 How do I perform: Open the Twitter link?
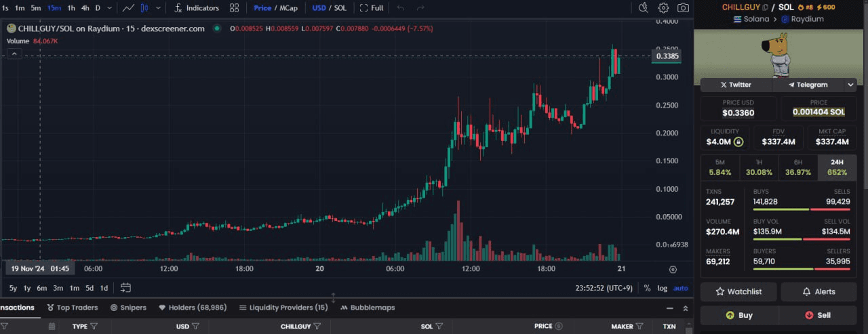point(736,85)
